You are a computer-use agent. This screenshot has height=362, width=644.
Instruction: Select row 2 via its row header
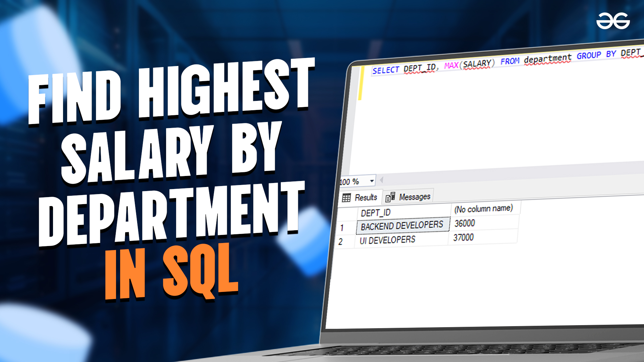tap(341, 242)
